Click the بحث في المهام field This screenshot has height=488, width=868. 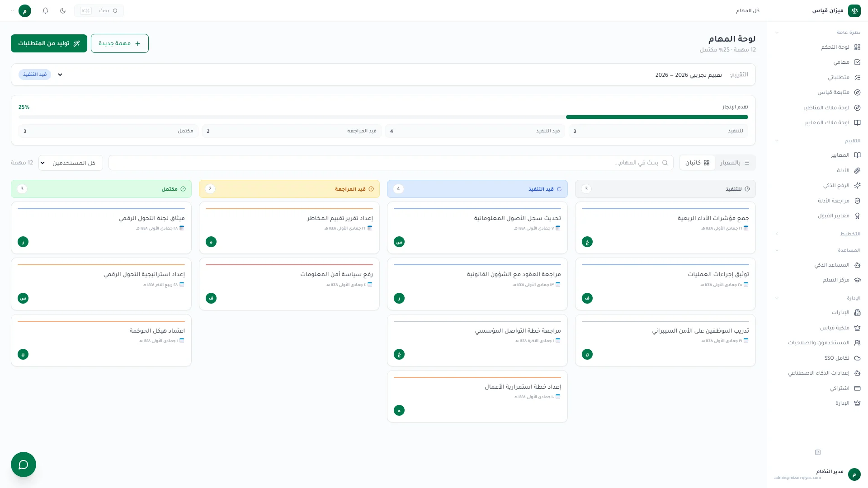pyautogui.click(x=391, y=163)
